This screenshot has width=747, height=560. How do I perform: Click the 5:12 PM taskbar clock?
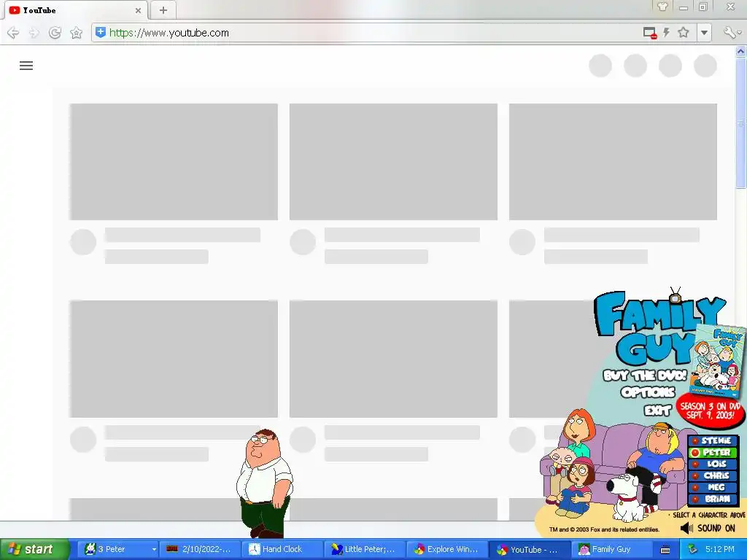[x=720, y=550]
